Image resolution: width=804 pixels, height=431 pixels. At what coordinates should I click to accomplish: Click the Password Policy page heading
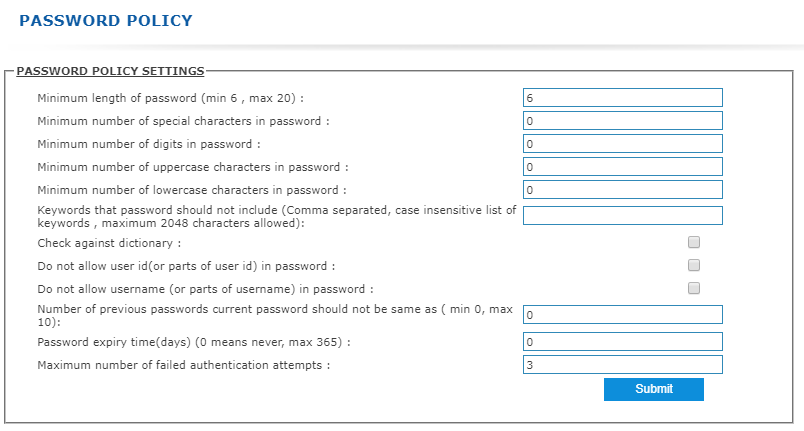pyautogui.click(x=106, y=20)
